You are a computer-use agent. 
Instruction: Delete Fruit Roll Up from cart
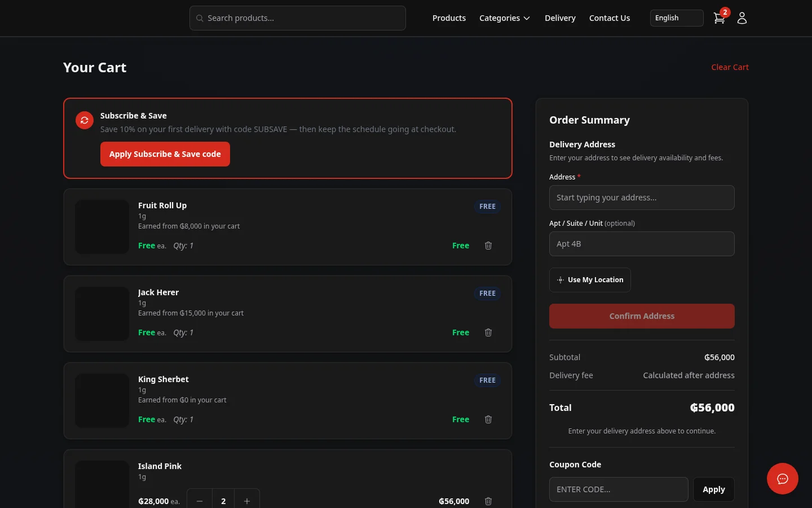488,246
